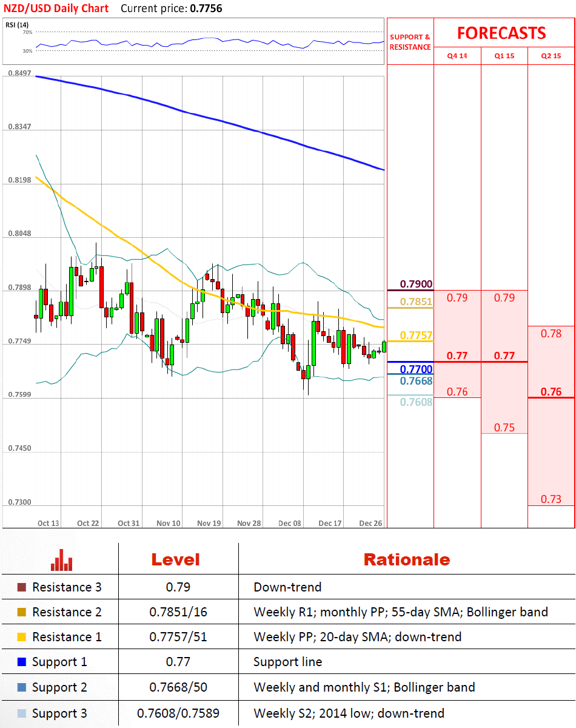The image size is (576, 728).
Task: Click the Dec 17 date axis label
Action: click(x=330, y=523)
